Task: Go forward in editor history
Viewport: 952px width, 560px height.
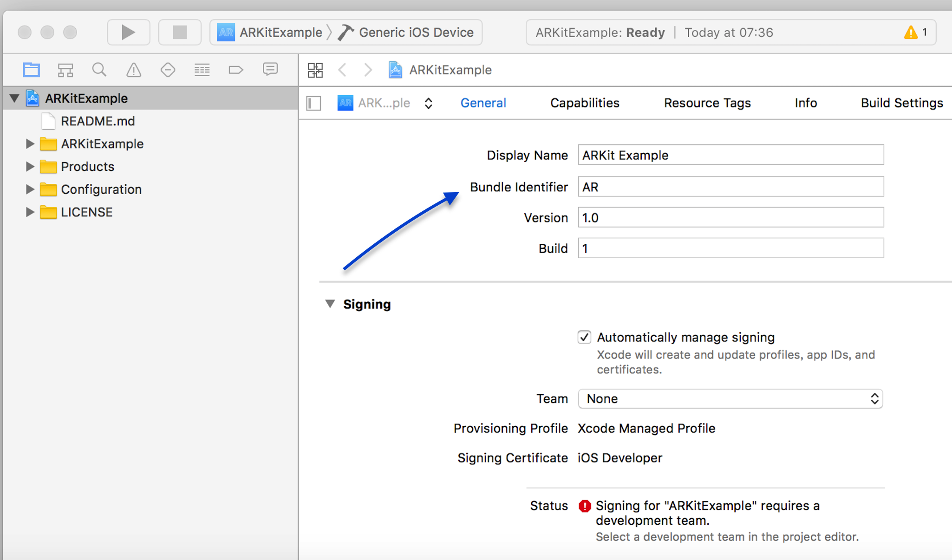Action: (x=368, y=70)
